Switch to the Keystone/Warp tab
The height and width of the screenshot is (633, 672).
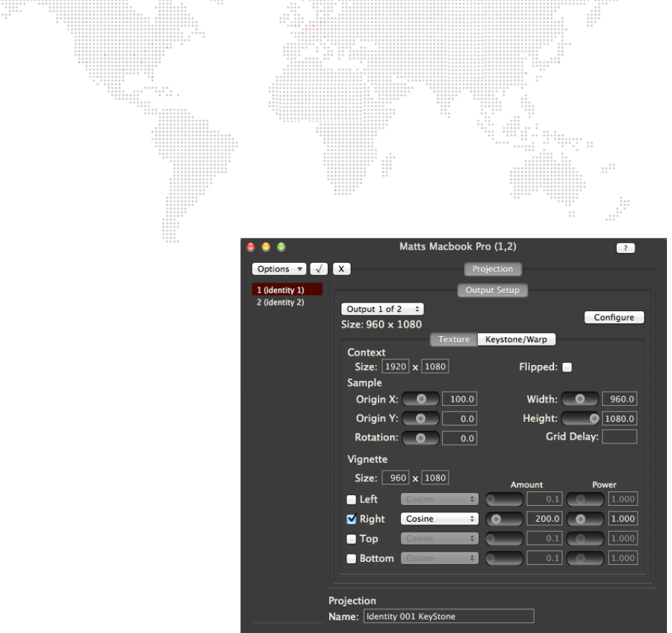pyautogui.click(x=516, y=339)
